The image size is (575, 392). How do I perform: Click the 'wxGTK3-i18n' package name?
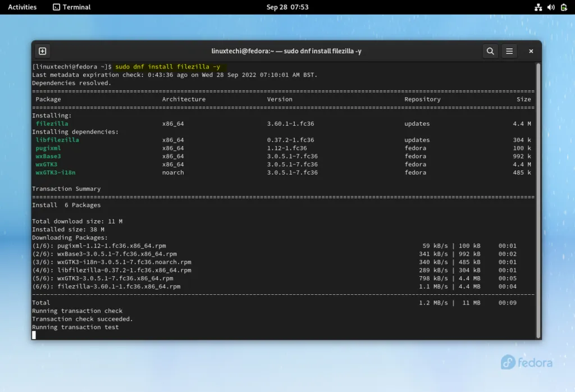click(x=56, y=172)
